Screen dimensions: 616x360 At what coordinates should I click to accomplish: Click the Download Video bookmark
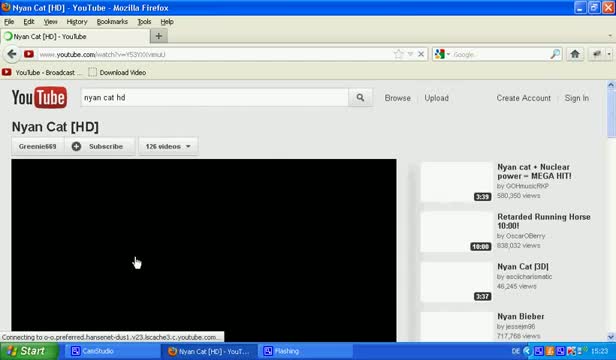[x=117, y=72]
